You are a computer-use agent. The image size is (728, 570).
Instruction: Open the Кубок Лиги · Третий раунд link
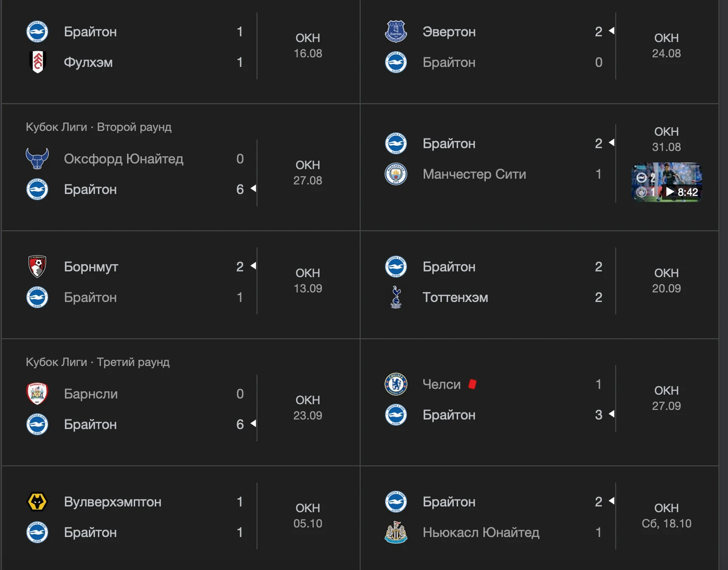98,362
